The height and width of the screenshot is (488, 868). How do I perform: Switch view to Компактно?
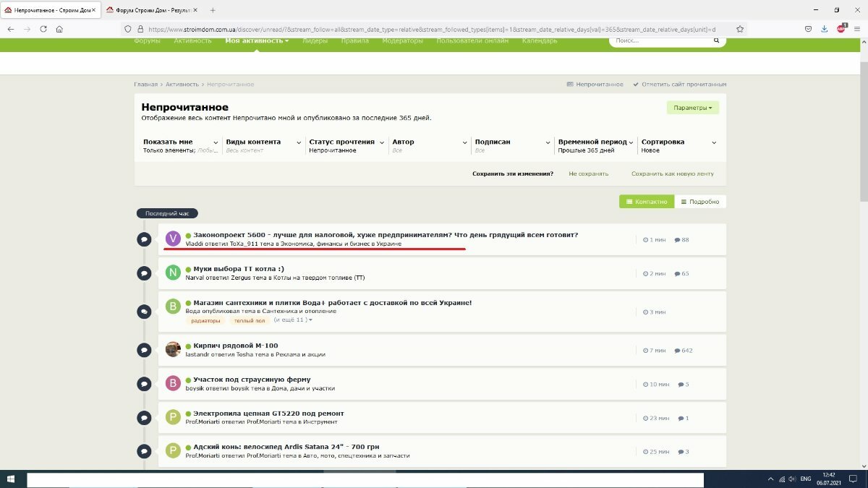pos(647,202)
